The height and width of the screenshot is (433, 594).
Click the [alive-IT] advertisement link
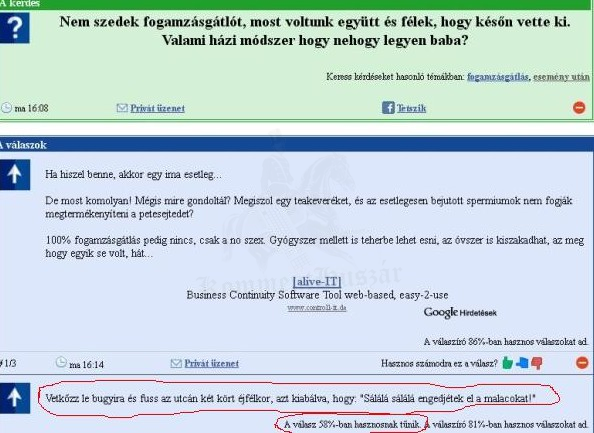(x=317, y=281)
